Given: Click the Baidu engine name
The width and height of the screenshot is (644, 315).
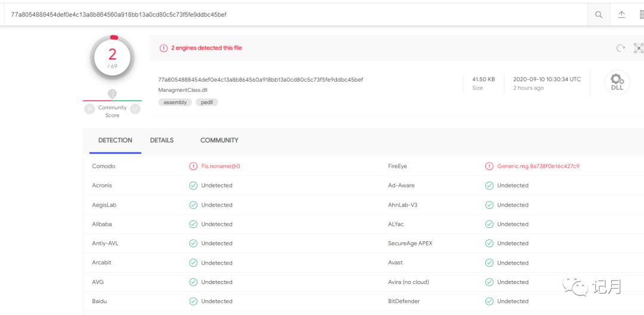Looking at the screenshot, I should [100, 301].
